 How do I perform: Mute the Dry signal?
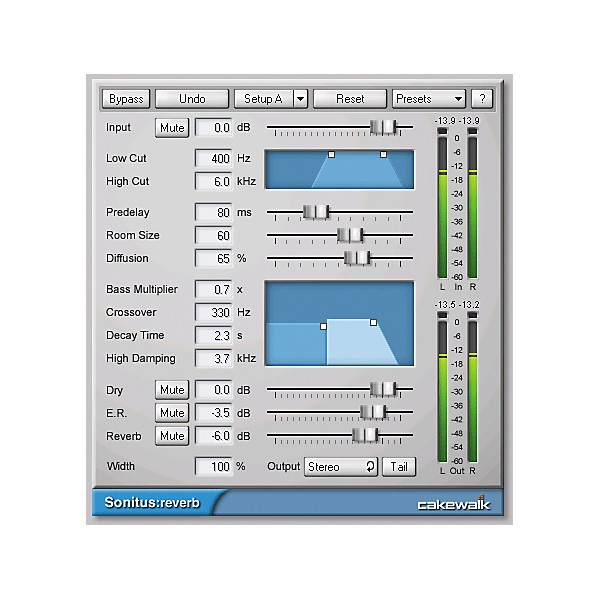tap(172, 390)
